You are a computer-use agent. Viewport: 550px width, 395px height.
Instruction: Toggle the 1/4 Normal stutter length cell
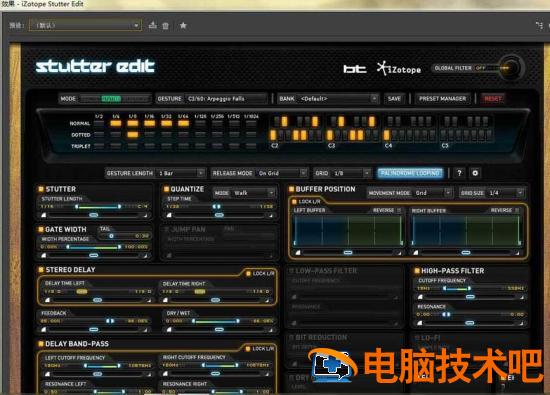pyautogui.click(x=116, y=123)
